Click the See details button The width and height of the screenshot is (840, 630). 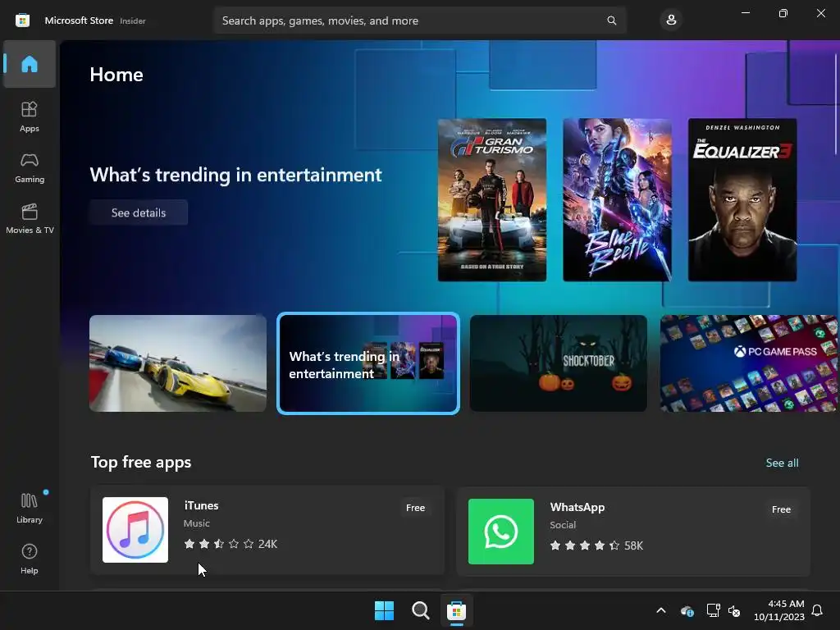[x=139, y=212]
